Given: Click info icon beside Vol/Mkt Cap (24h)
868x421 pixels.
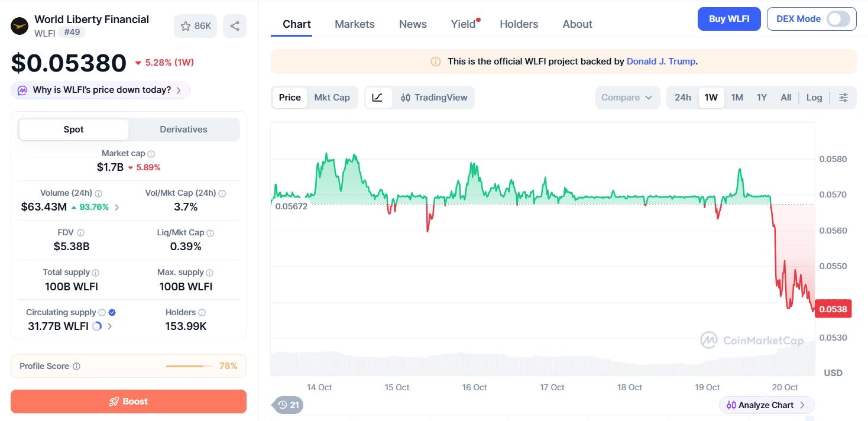Looking at the screenshot, I should click(222, 193).
